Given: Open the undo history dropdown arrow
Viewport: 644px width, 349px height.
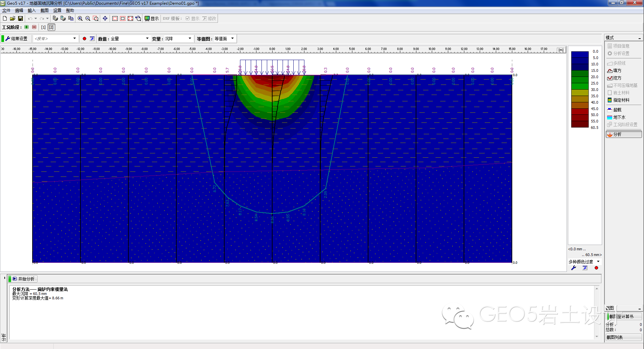Looking at the screenshot, I should point(36,18).
